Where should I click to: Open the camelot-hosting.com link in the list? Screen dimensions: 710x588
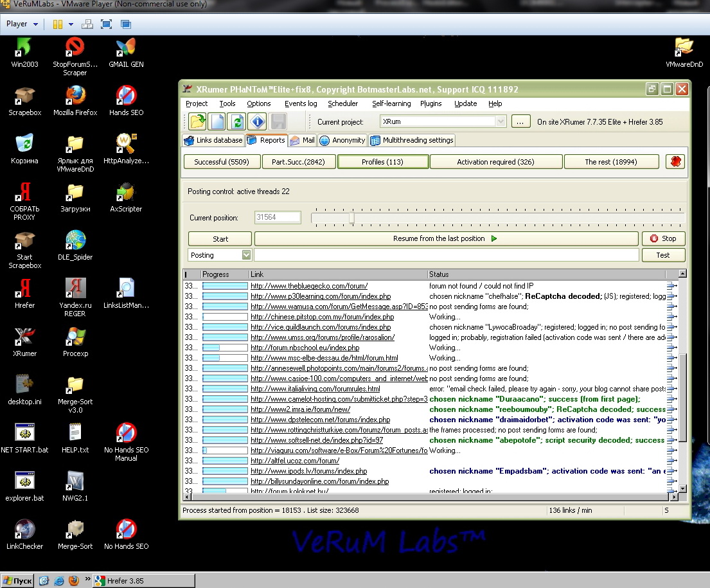click(339, 399)
